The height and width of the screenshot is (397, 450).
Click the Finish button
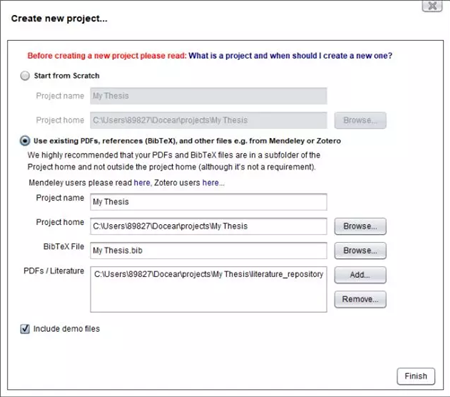[416, 376]
